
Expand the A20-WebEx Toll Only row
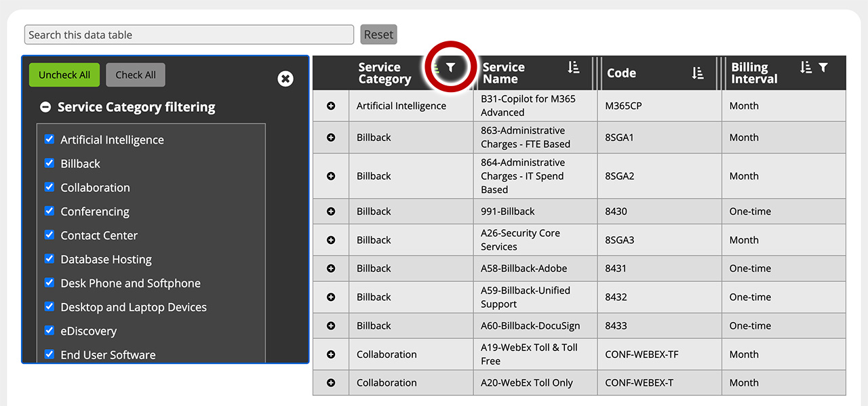coord(330,382)
